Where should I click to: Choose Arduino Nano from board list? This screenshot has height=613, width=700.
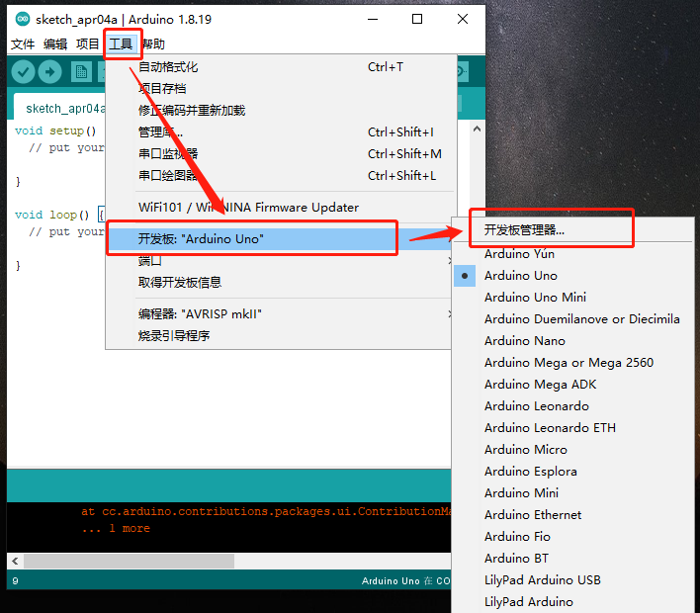click(525, 341)
